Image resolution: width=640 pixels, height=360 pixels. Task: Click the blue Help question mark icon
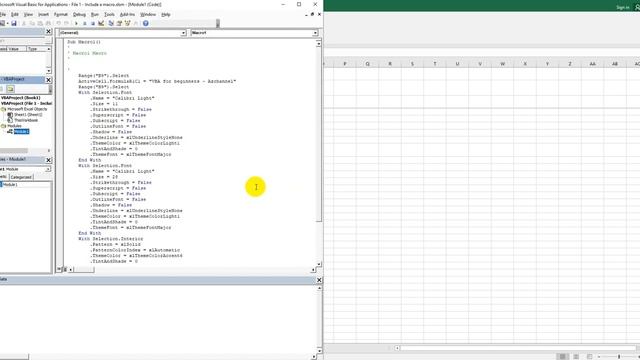click(x=146, y=23)
